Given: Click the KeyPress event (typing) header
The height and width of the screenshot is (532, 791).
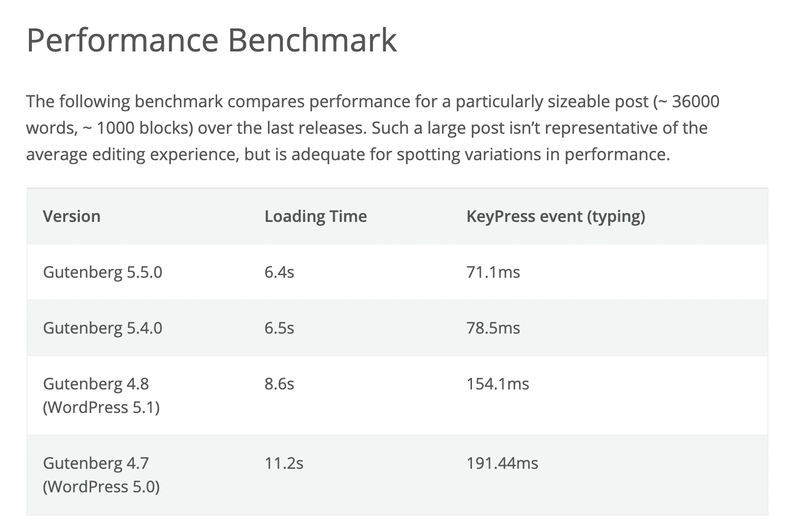Looking at the screenshot, I should click(x=556, y=216).
